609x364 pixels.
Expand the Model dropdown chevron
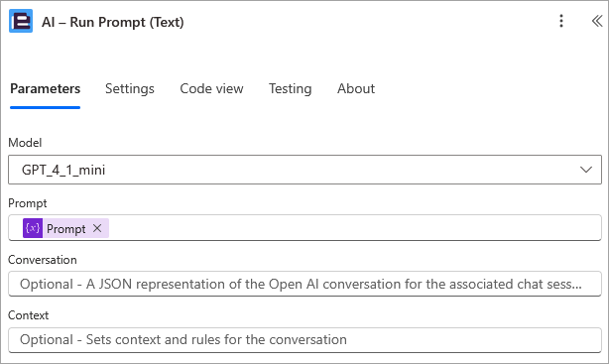coord(586,170)
